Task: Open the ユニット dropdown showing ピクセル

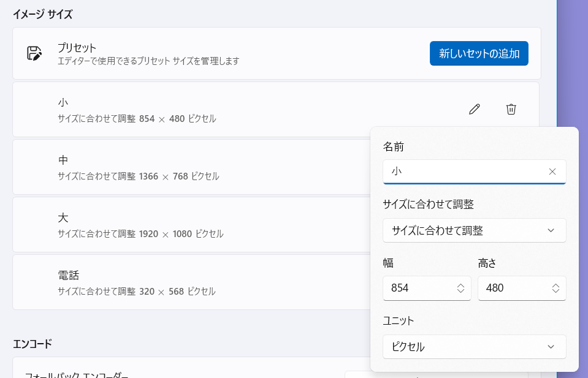Action: point(474,347)
